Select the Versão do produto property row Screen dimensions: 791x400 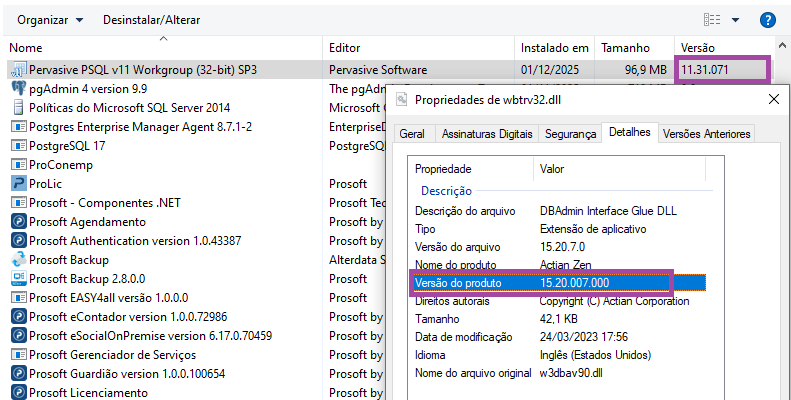[x=559, y=283]
